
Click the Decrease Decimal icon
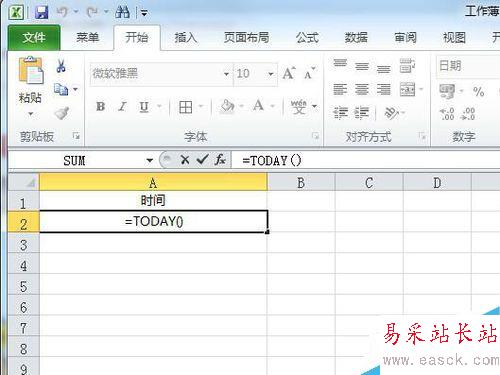click(x=468, y=114)
